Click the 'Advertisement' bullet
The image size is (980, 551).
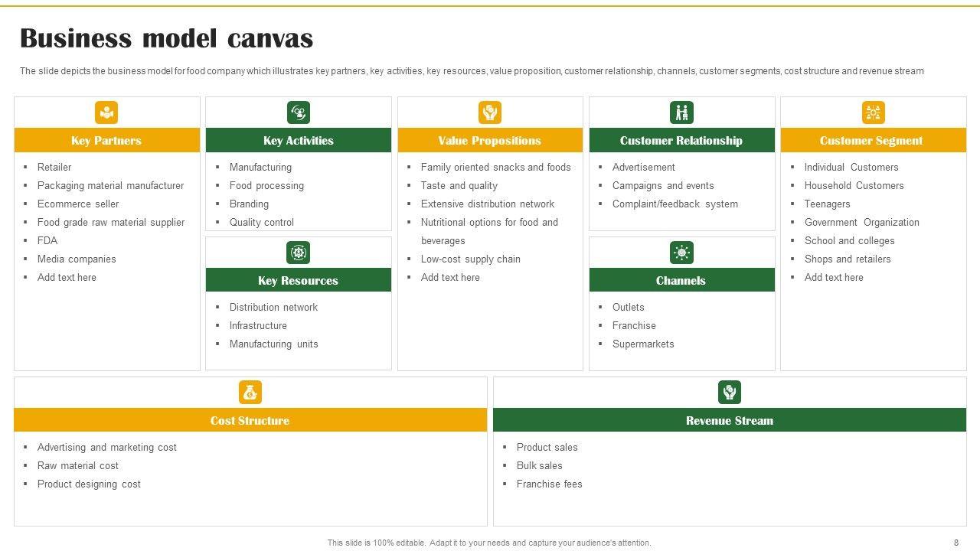coord(644,167)
